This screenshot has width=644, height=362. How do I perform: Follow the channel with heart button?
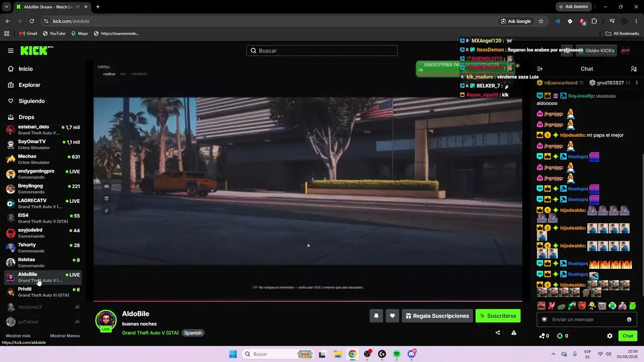pos(392,316)
